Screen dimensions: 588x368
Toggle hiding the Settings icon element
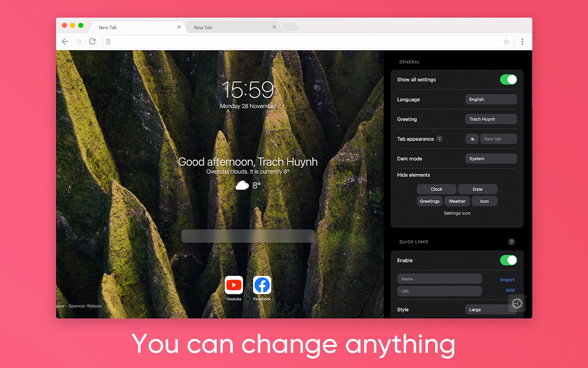(457, 213)
